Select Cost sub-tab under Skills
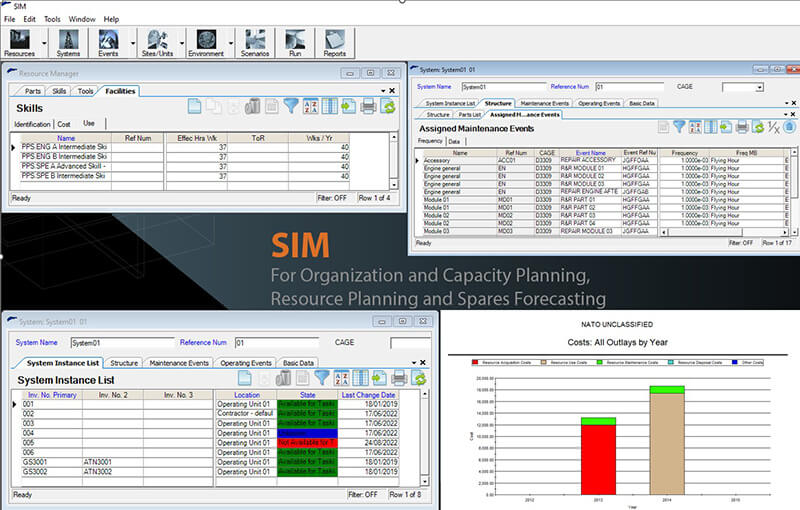The height and width of the screenshot is (510, 800). [64, 124]
